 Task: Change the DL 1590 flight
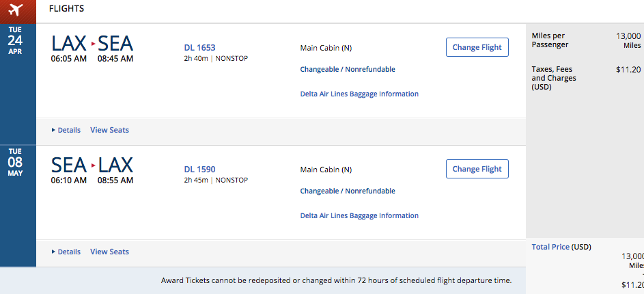tap(477, 169)
